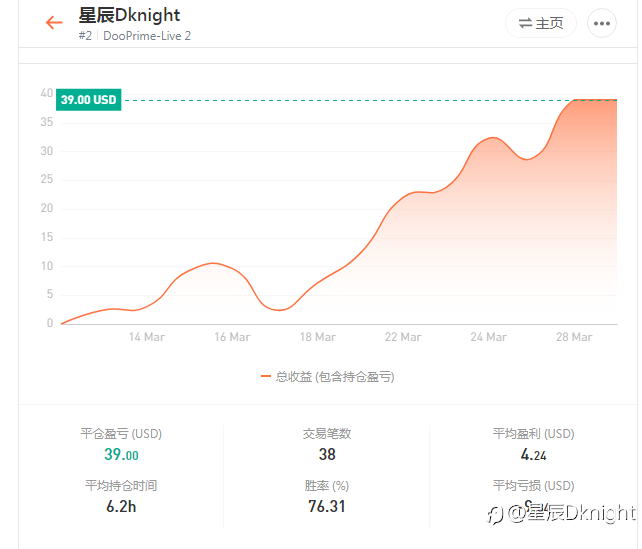Click the 平均持仓时间 value 6.2h

point(121,506)
